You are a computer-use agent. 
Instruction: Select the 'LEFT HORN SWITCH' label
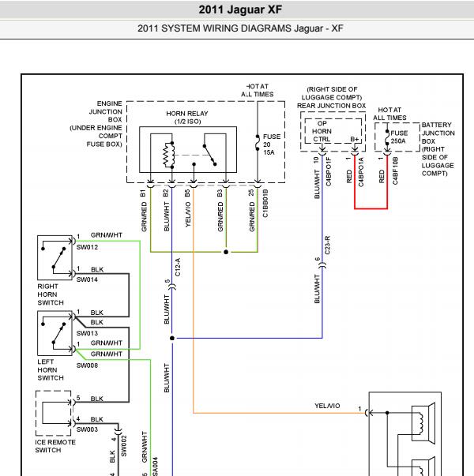51,369
